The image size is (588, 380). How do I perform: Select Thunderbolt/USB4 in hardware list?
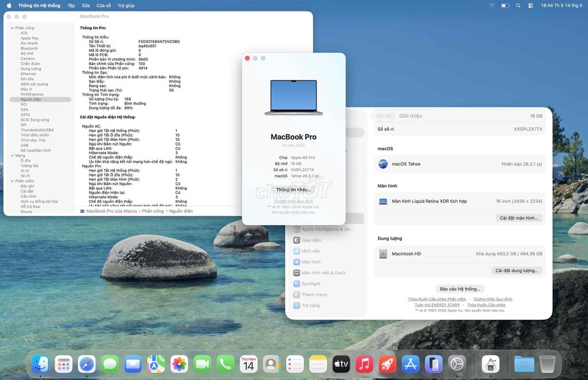point(37,130)
